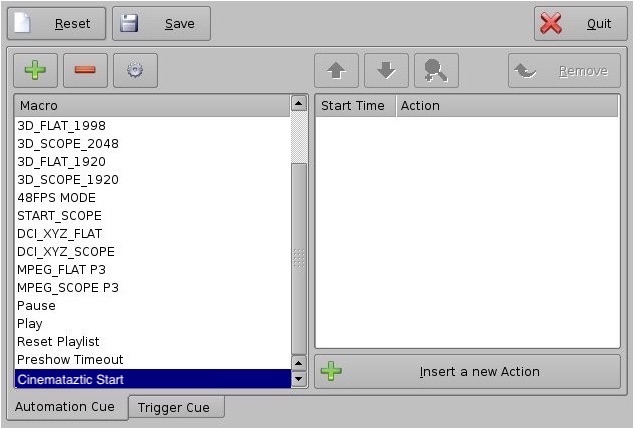Click the Reset button
The width and height of the screenshot is (633, 428).
57,23
